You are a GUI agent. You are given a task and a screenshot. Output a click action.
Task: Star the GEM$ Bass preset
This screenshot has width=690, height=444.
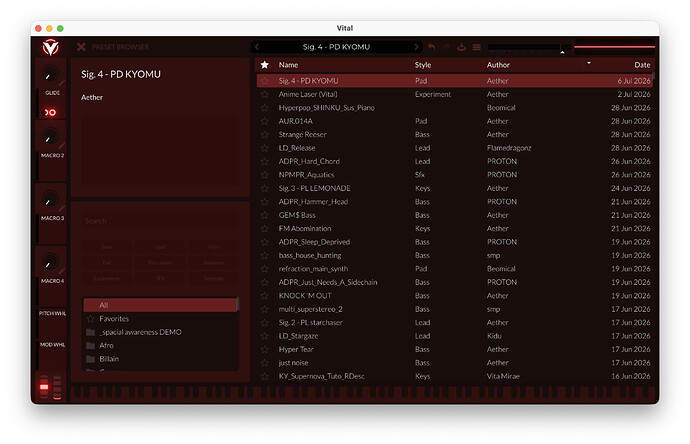tap(264, 215)
